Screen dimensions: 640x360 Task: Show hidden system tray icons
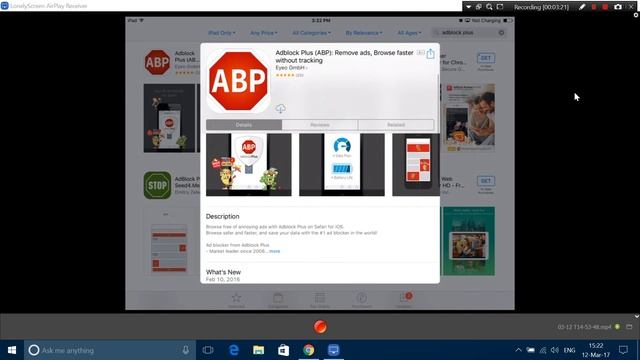[518, 350]
